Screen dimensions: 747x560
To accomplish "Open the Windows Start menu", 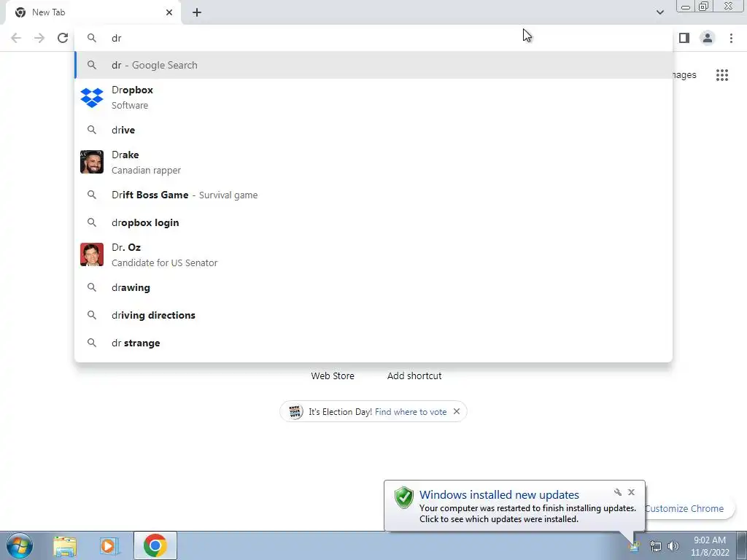I will tap(20, 545).
